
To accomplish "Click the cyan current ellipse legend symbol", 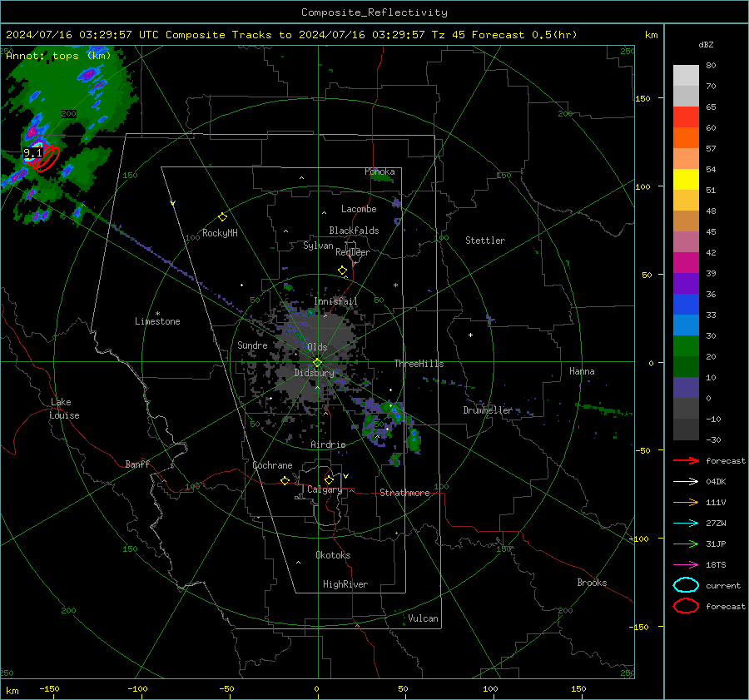I will click(x=686, y=585).
